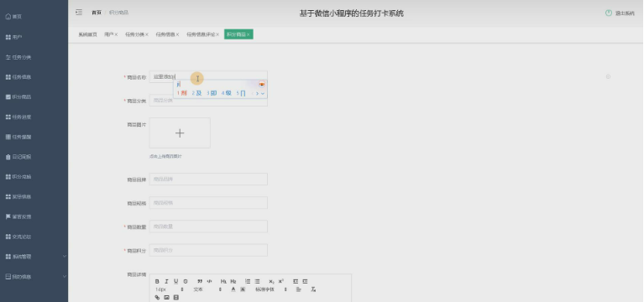Insert an image via the editor toolbar
This screenshot has height=302, width=644.
(x=166, y=298)
